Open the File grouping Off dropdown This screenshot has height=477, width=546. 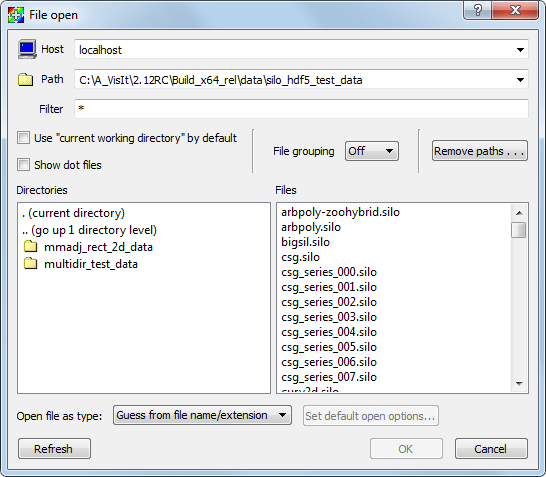(x=372, y=151)
